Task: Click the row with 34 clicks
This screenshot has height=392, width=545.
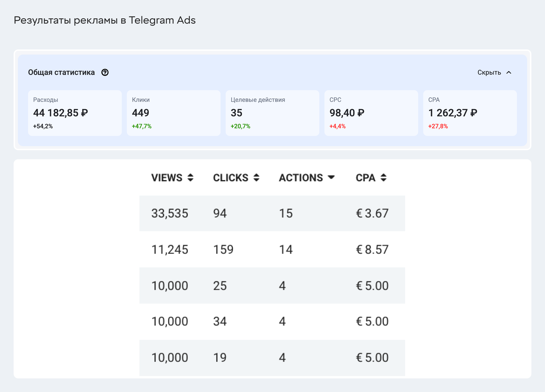Action: click(x=272, y=321)
